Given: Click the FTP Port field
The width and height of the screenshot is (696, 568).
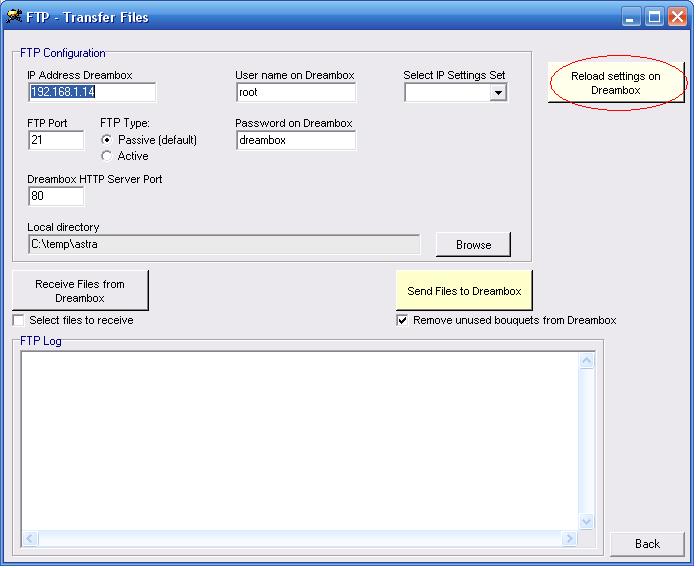Looking at the screenshot, I should tap(55, 140).
